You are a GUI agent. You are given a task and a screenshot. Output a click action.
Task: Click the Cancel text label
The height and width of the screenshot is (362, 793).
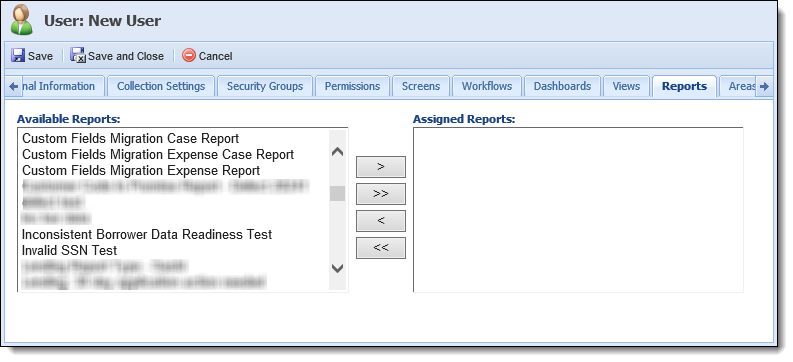pos(215,56)
